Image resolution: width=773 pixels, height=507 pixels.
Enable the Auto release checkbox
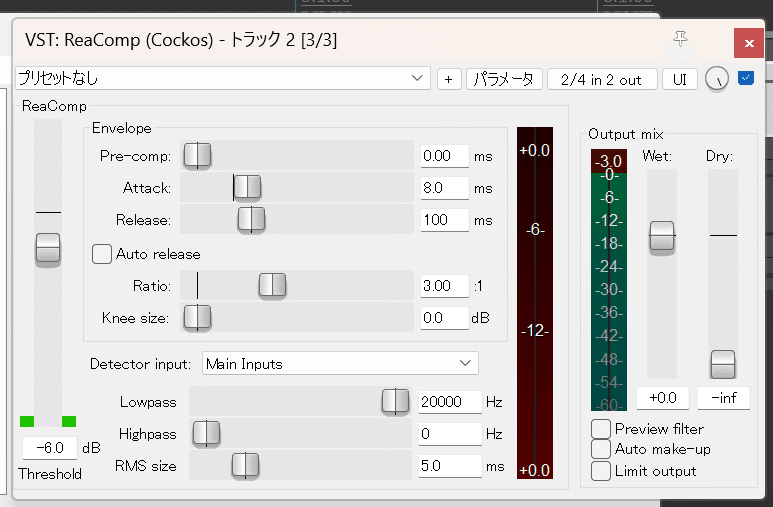coord(102,254)
